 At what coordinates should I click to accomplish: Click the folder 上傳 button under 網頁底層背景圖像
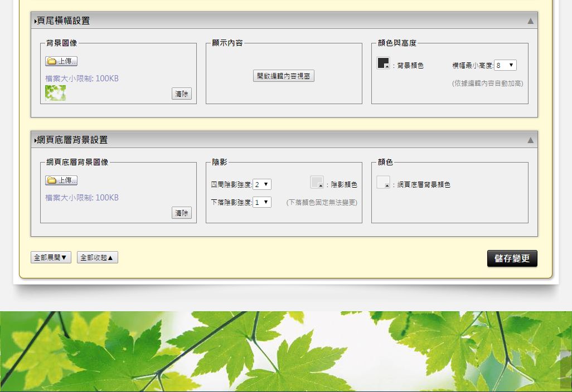(x=61, y=180)
